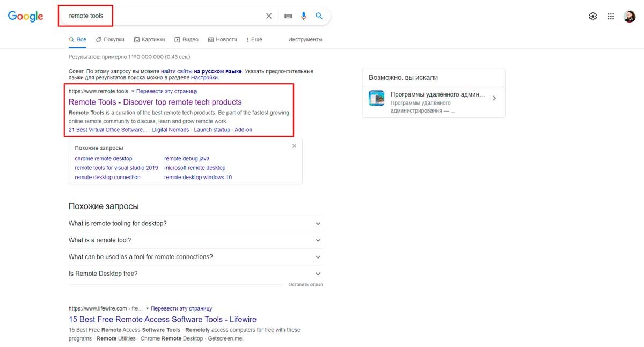Click 'Перевести эту страницу' for Lifewire result
Screen dimensions: 644x347
point(181,309)
